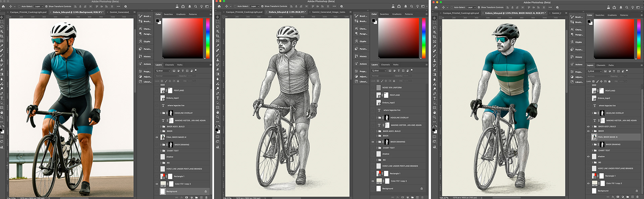Screen dimensions: 644x199
Task: Expand the BG group in the left window
Action: [x=161, y=163]
